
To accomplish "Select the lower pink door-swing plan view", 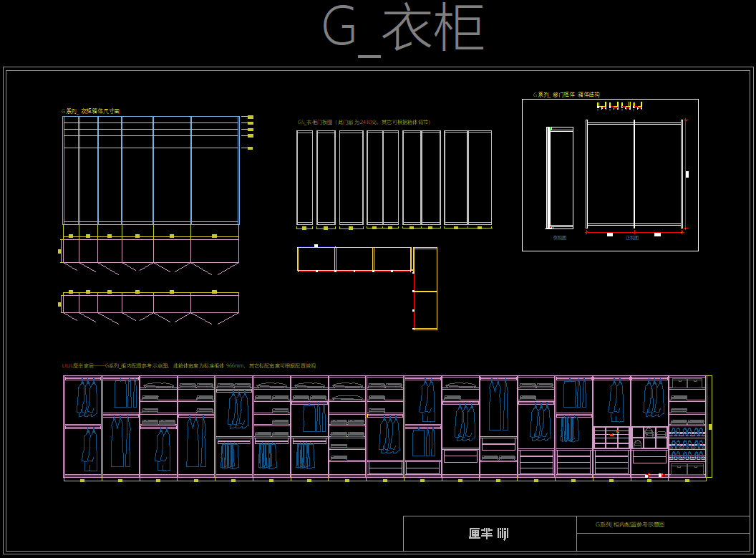I will (150, 304).
